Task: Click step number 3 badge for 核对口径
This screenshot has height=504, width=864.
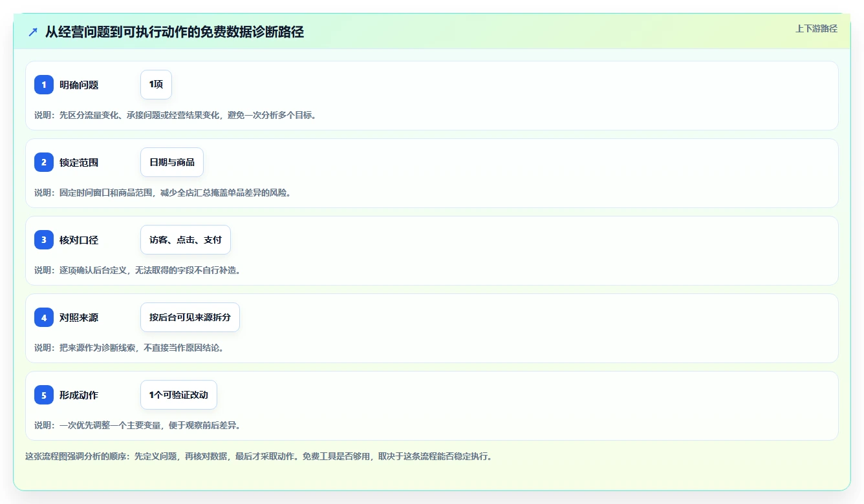Action: (x=44, y=240)
